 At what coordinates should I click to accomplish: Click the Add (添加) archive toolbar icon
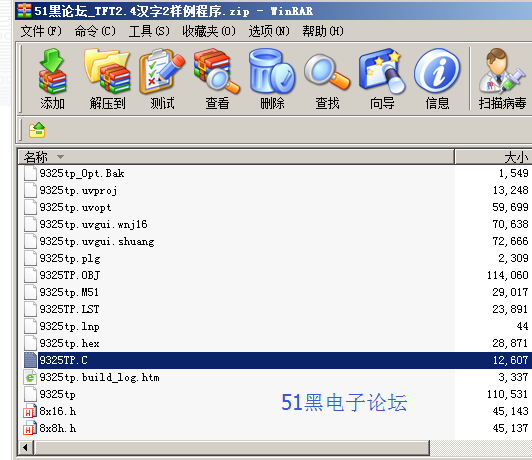coord(52,79)
